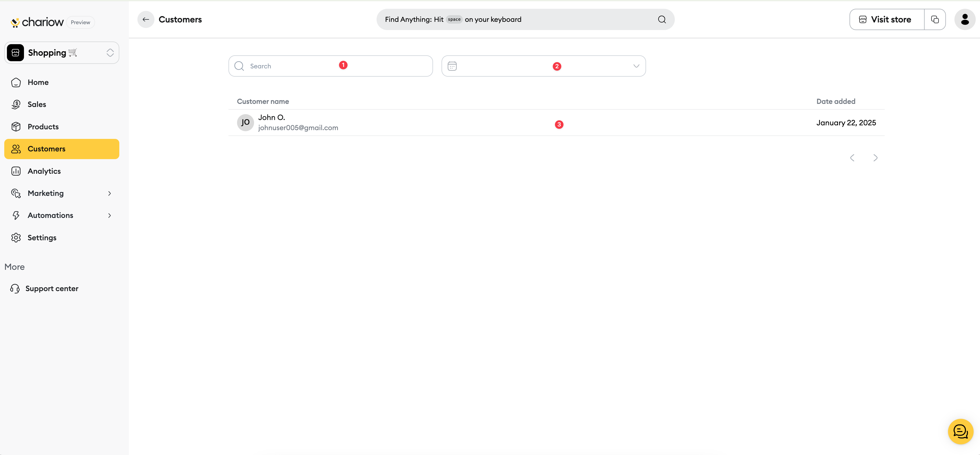The image size is (980, 455).
Task: Go to previous page of customers
Action: [x=852, y=158]
